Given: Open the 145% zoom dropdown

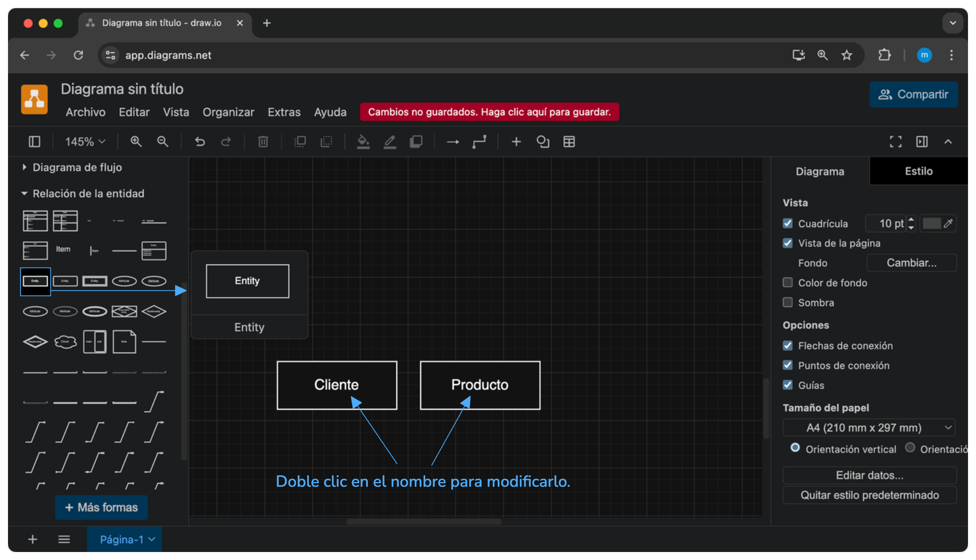Looking at the screenshot, I should pyautogui.click(x=85, y=142).
